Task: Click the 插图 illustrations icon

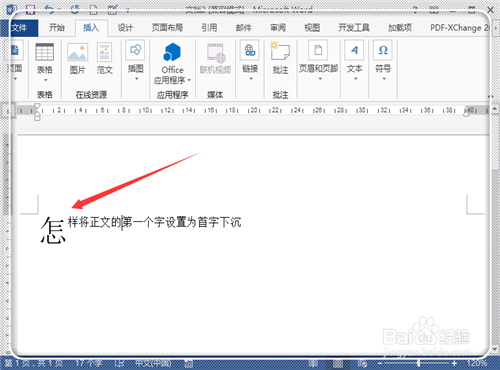Action: click(x=135, y=50)
